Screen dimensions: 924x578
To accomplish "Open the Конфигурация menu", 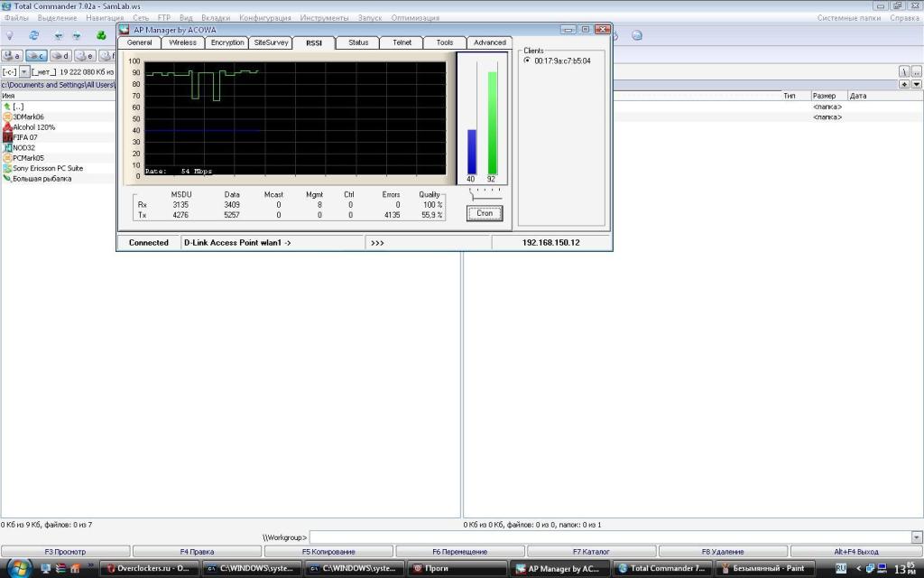I will (x=265, y=18).
